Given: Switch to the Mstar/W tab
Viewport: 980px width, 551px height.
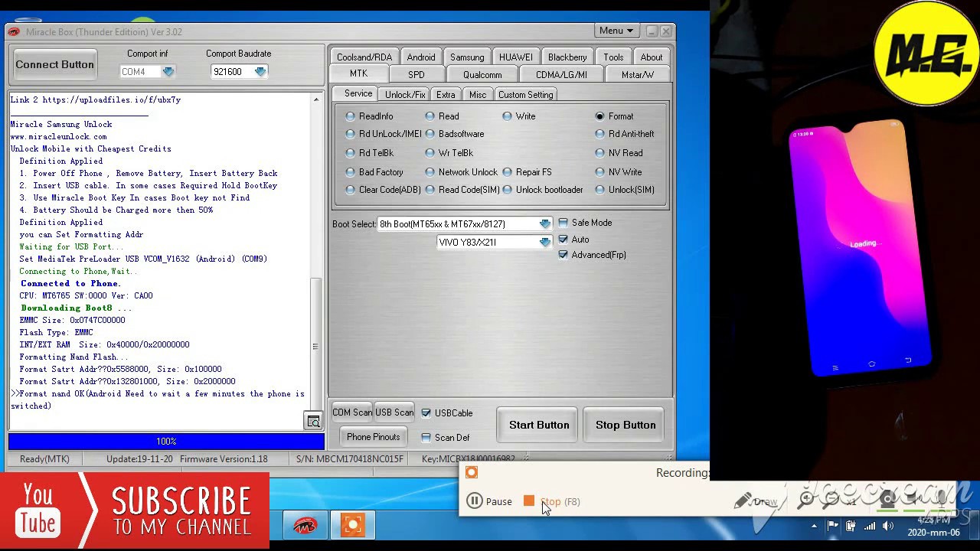Looking at the screenshot, I should tap(638, 75).
